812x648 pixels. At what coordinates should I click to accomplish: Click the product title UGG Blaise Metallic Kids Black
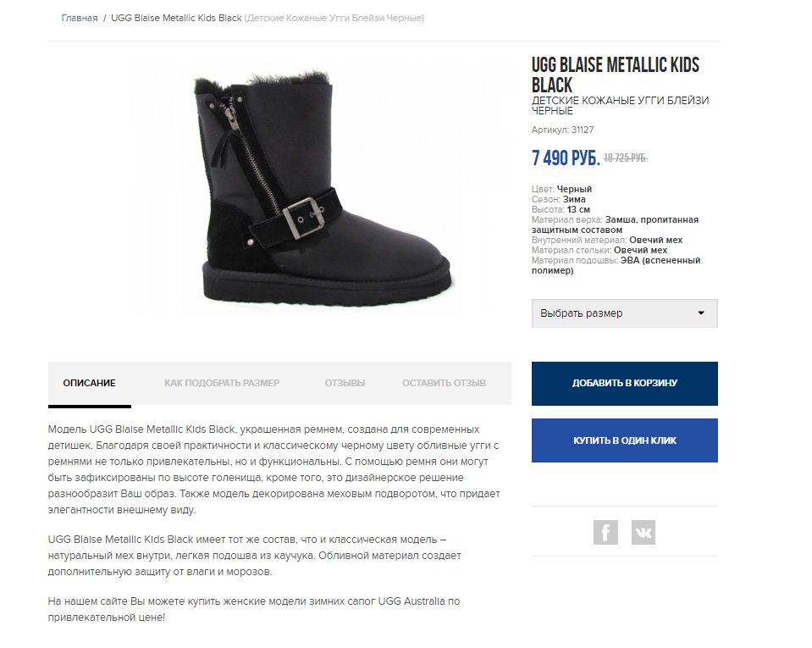[x=616, y=75]
